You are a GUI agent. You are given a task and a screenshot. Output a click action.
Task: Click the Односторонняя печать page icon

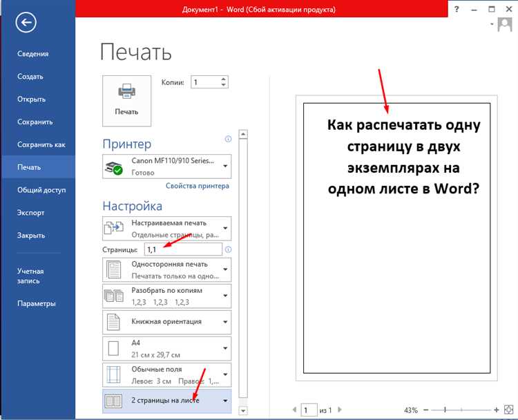114,269
